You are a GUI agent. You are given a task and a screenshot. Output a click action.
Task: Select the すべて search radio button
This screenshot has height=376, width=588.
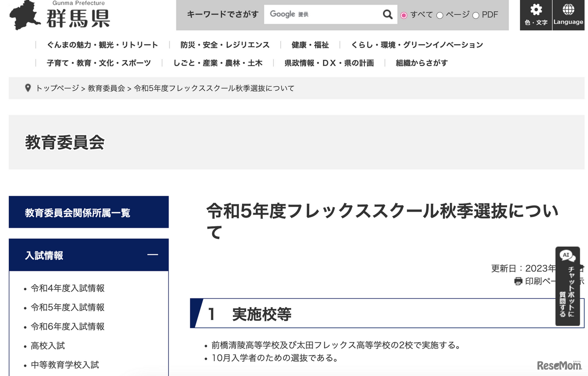404,15
